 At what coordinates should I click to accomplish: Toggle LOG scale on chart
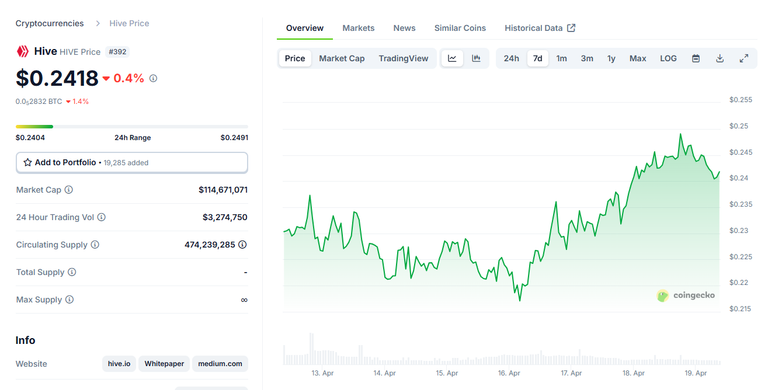668,58
